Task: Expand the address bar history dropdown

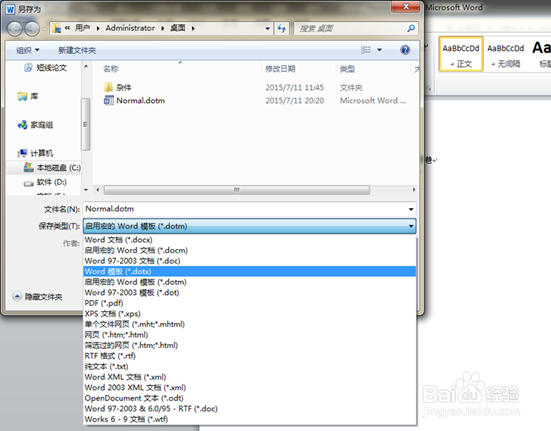Action: click(x=267, y=28)
